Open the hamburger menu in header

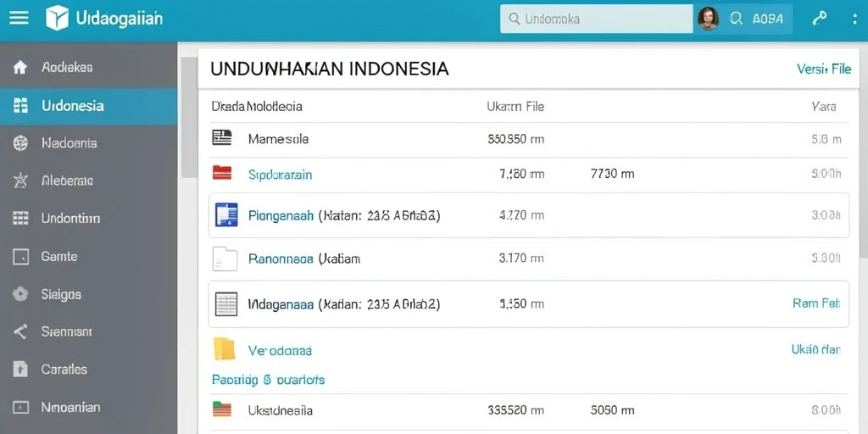[19, 19]
